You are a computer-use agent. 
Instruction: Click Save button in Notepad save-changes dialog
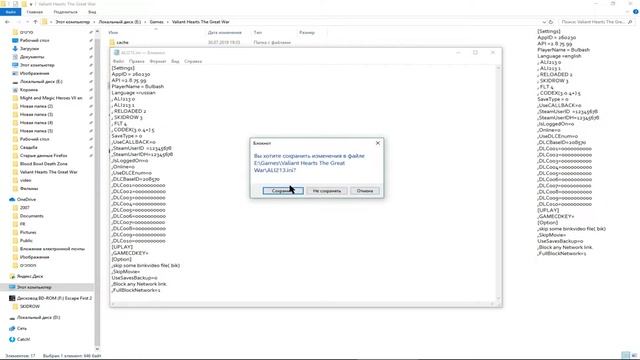click(283, 191)
